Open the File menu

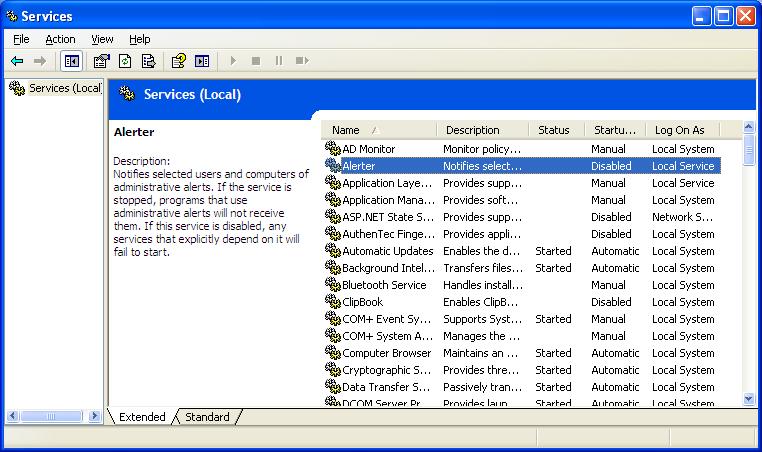pos(21,39)
